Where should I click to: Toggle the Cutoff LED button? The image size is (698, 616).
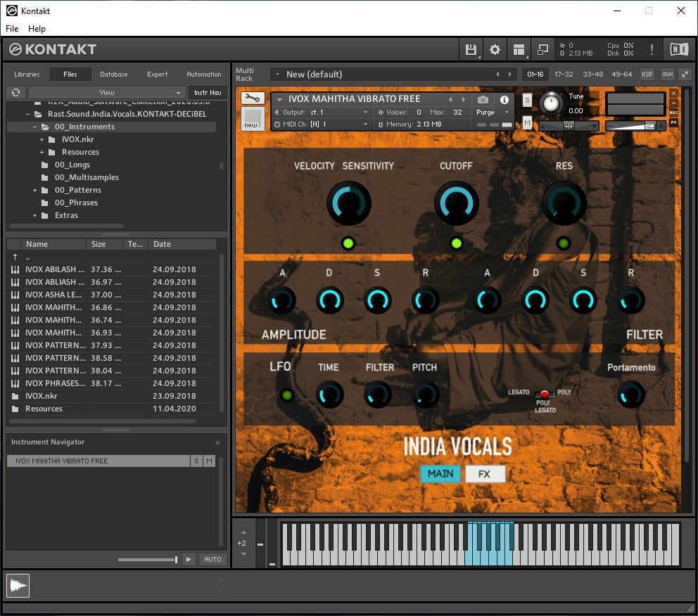tap(456, 243)
